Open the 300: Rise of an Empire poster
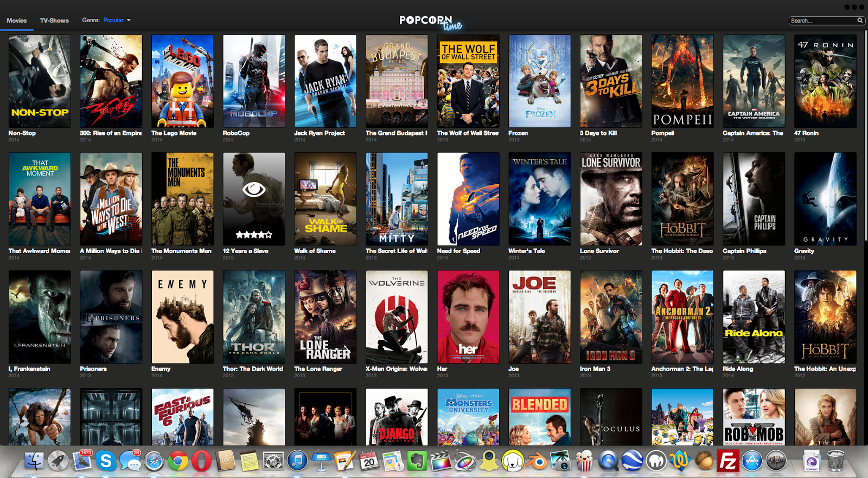The height and width of the screenshot is (478, 868). coord(111,81)
